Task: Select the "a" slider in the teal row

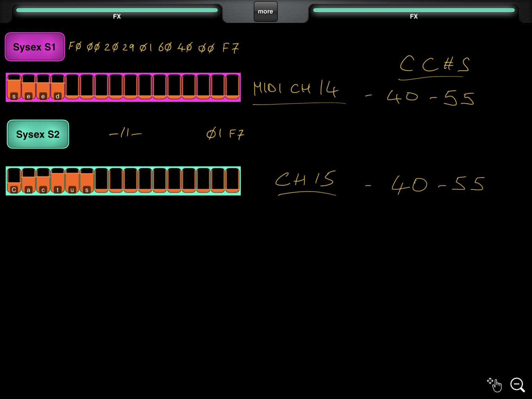Action: (x=28, y=180)
